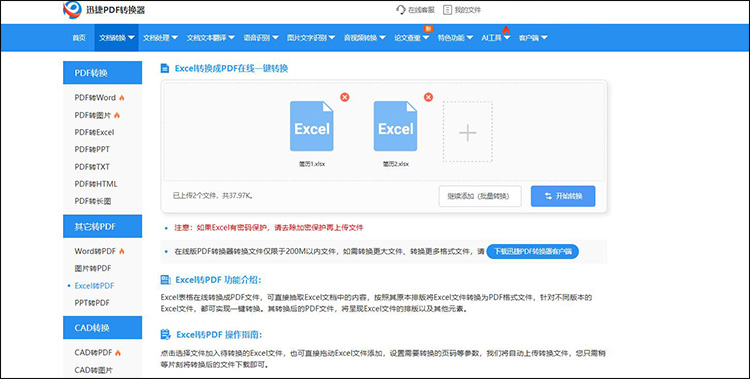Remove the 简历1.xlsx file with red X
Viewport: 750px width, 379px height.
344,97
